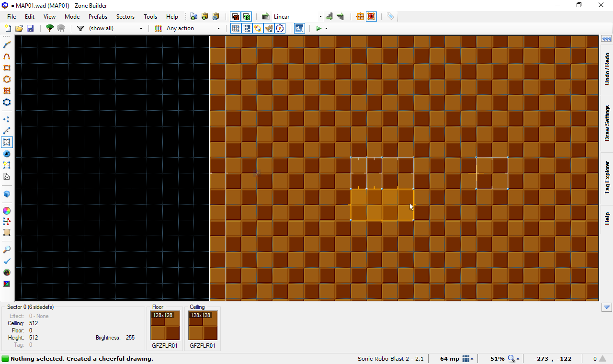Click the green tree things filter icon

point(49,29)
